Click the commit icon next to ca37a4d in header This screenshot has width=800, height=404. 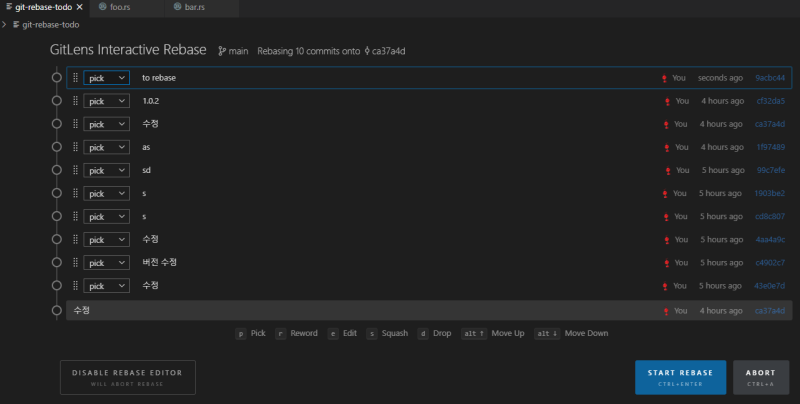367,51
